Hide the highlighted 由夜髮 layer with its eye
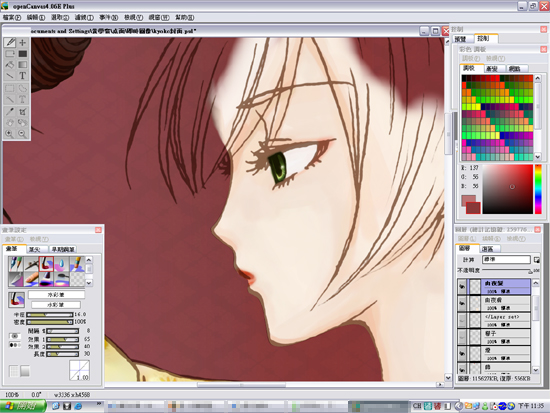 tap(462, 287)
